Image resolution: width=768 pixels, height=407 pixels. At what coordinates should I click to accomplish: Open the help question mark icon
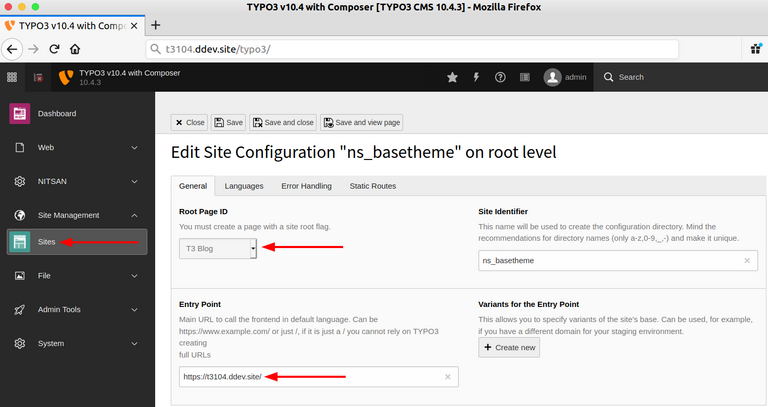[500, 77]
